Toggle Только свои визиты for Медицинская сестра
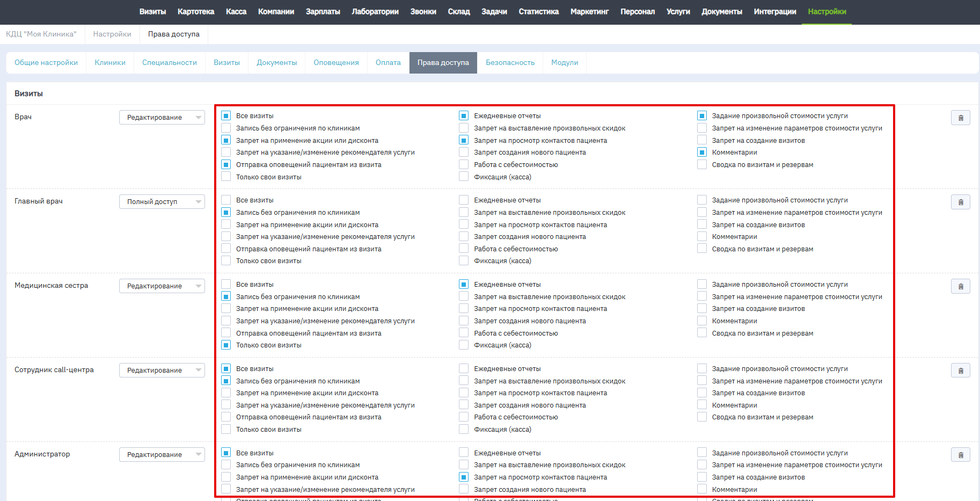The image size is (980, 501). (226, 345)
